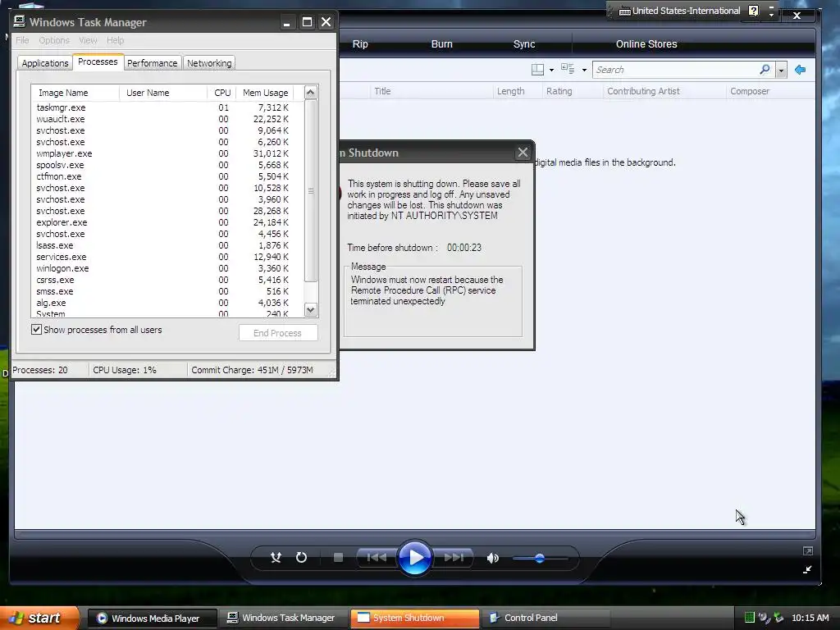Click the green CPU meter tray icon
840x630 pixels.
point(750,618)
